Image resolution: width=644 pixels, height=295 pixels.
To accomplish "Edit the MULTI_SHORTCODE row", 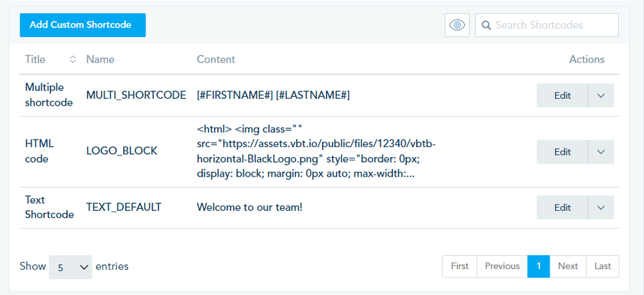I will [x=562, y=95].
